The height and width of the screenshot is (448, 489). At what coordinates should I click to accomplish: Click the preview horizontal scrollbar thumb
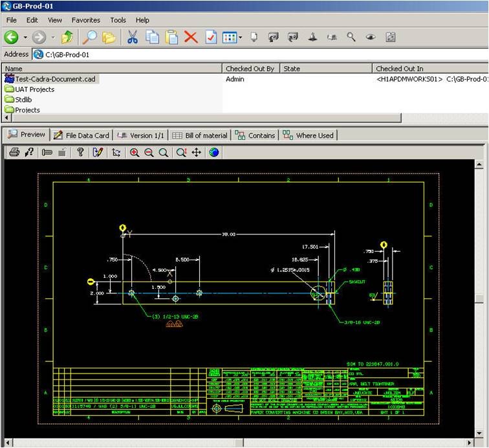tap(239, 443)
